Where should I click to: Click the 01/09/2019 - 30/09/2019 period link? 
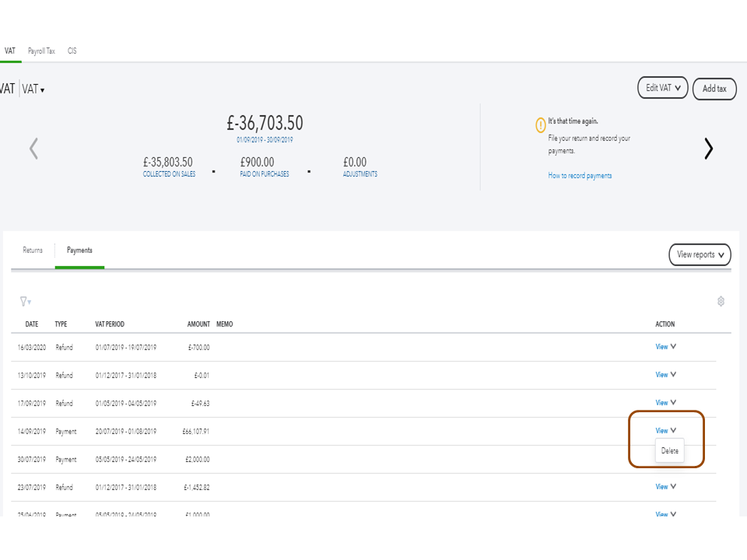[x=265, y=140]
